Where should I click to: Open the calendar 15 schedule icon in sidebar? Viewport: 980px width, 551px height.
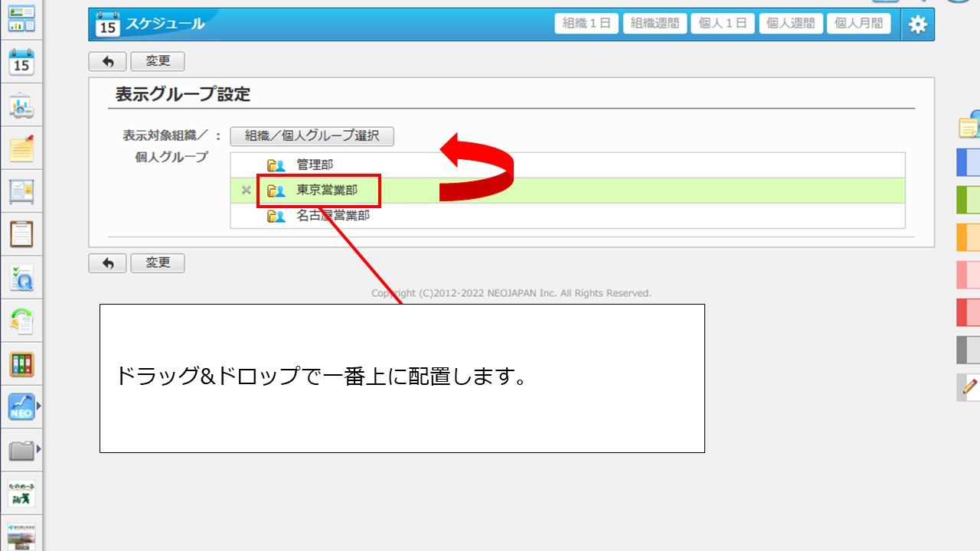click(21, 63)
